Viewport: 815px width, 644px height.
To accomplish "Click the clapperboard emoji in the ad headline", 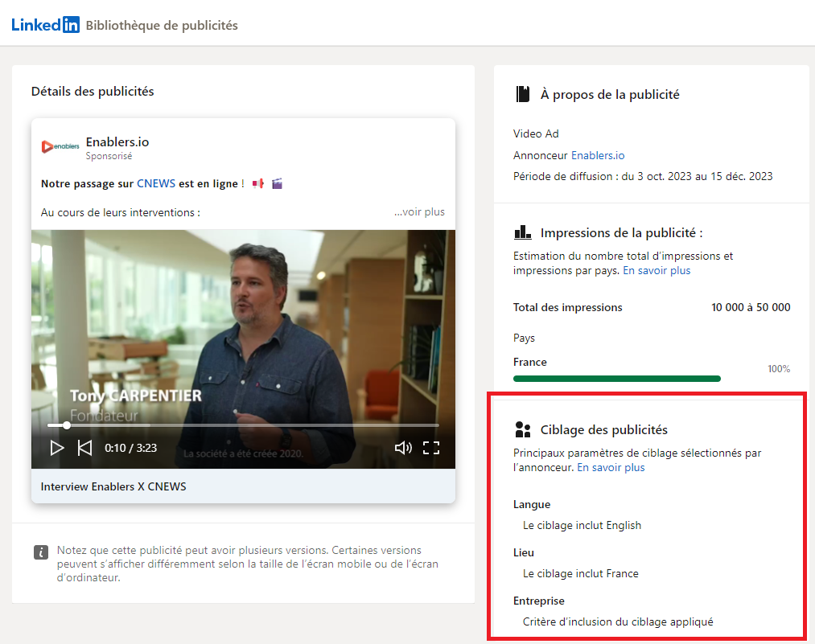I will [277, 183].
